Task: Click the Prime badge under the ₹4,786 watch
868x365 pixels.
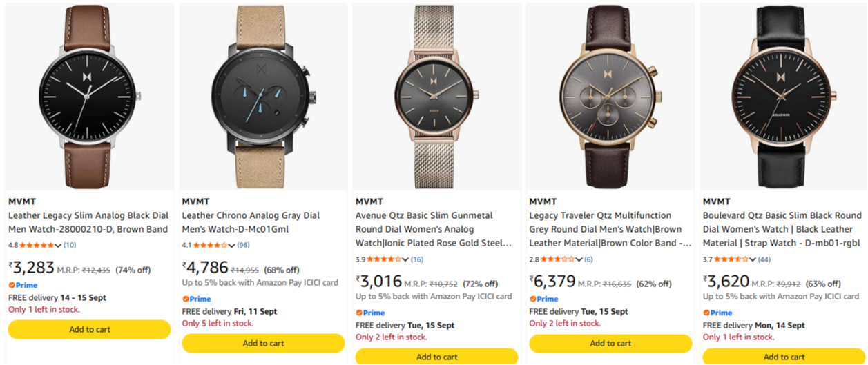Action: tap(197, 299)
